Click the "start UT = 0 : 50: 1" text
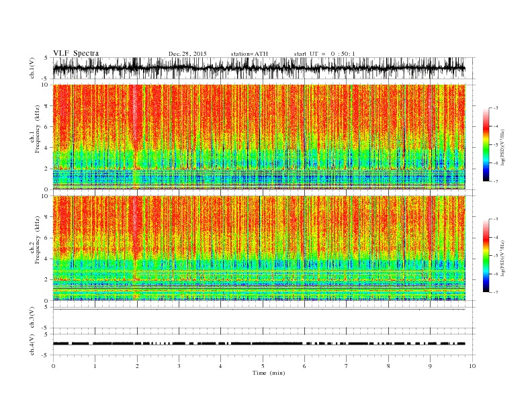The height and width of the screenshot is (411, 532). click(324, 54)
